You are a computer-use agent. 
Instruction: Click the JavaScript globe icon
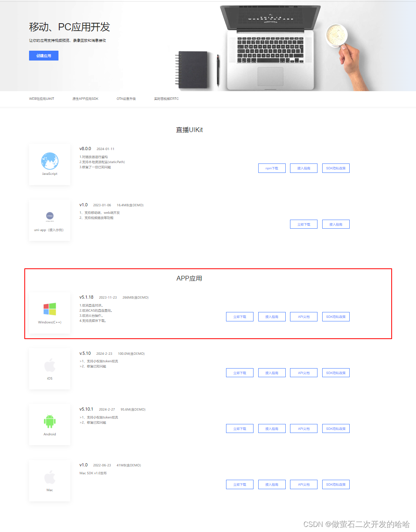[x=50, y=161]
